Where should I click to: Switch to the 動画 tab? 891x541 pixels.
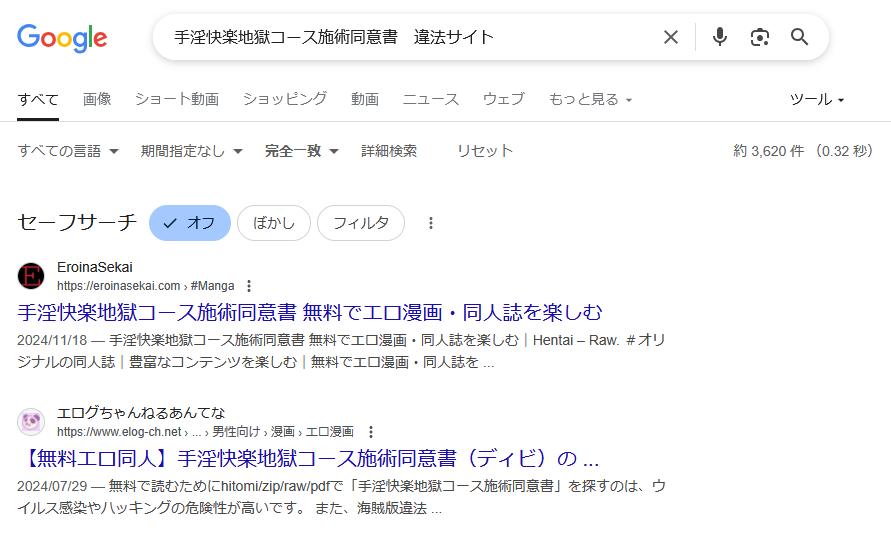[x=365, y=99]
